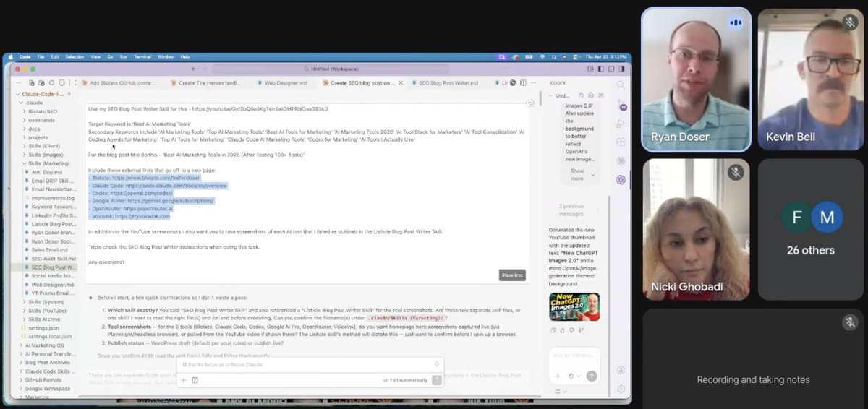Open source control icon with badge in right bar
The width and height of the screenshot is (868, 409).
tap(621, 104)
